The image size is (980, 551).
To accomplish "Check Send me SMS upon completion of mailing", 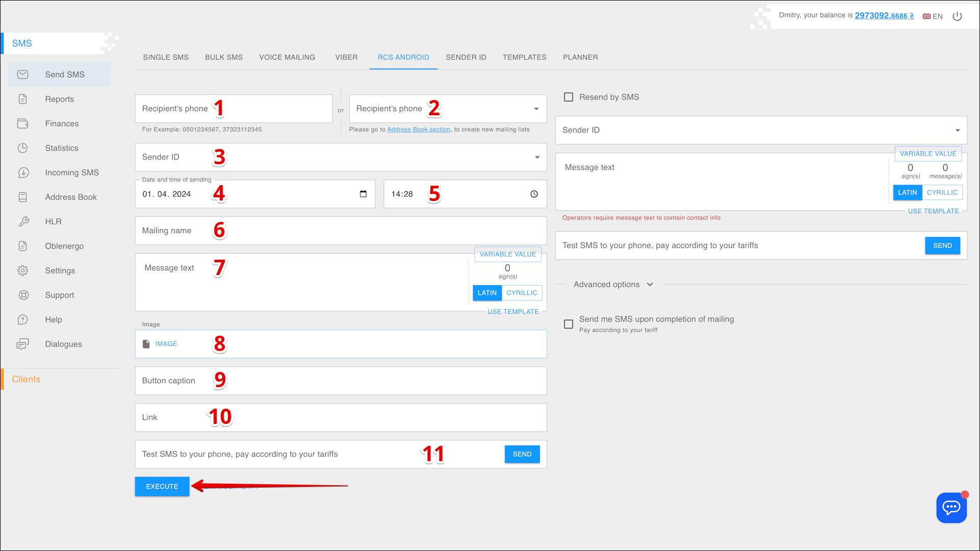I will pyautogui.click(x=568, y=324).
